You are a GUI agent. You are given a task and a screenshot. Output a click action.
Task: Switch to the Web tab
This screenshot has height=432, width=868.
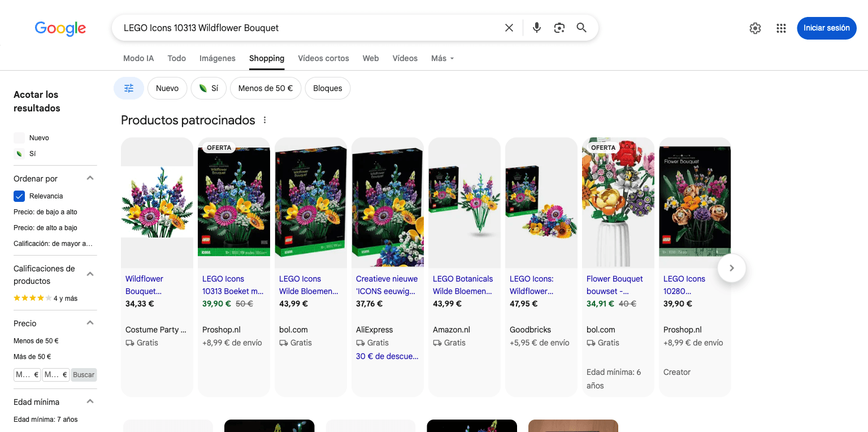pos(371,58)
